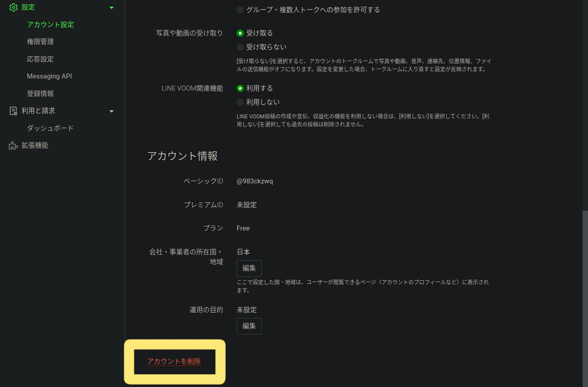The image size is (588, 387).
Task: Click the 利用と請求 billing icon
Action: pos(13,110)
